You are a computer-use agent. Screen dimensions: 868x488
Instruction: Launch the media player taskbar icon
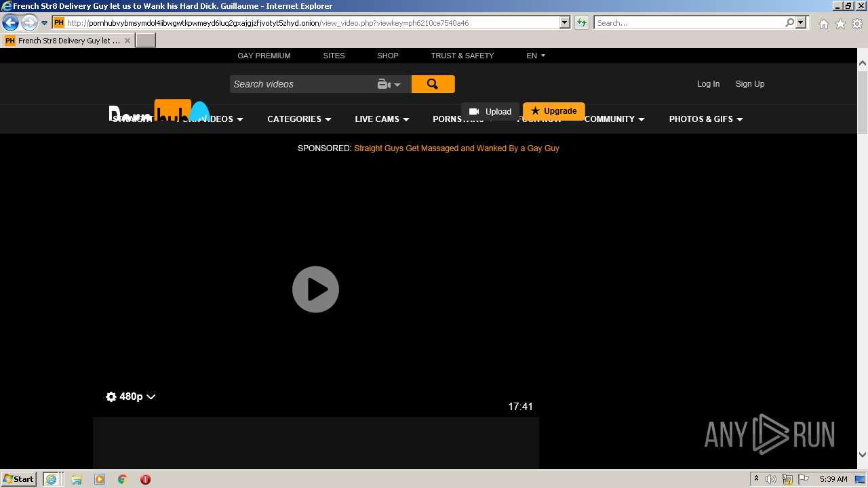click(x=100, y=479)
